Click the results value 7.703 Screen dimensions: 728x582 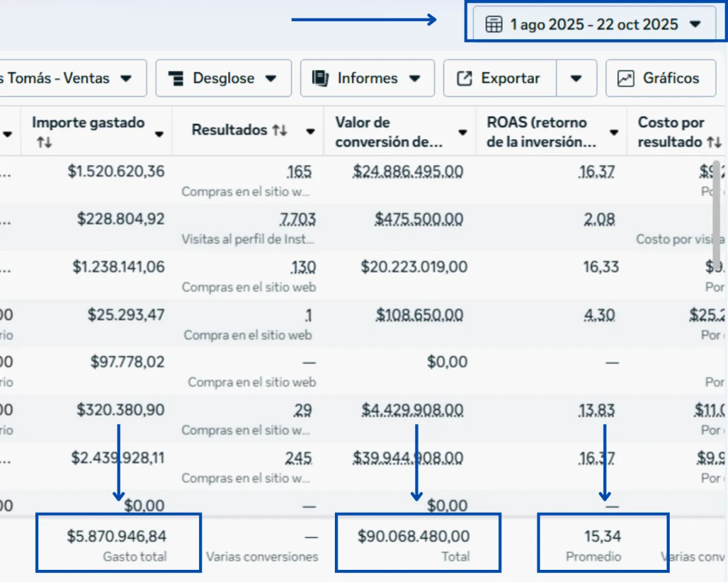point(297,219)
